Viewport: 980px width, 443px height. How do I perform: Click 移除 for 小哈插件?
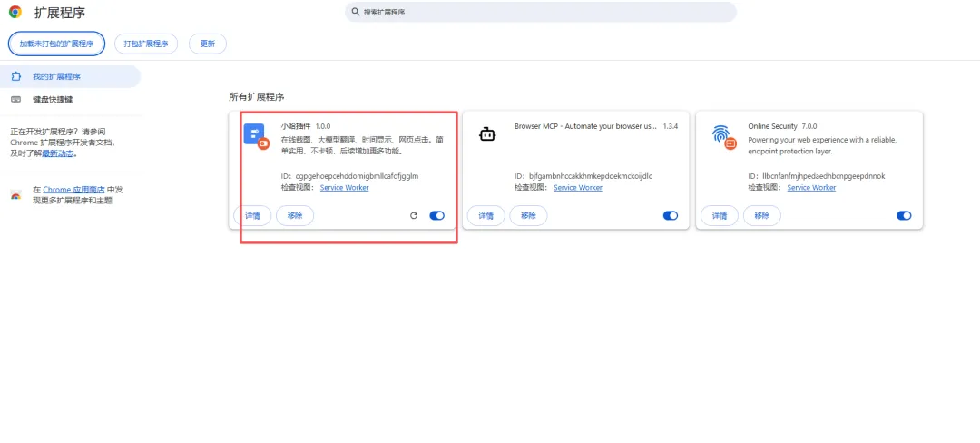[295, 215]
